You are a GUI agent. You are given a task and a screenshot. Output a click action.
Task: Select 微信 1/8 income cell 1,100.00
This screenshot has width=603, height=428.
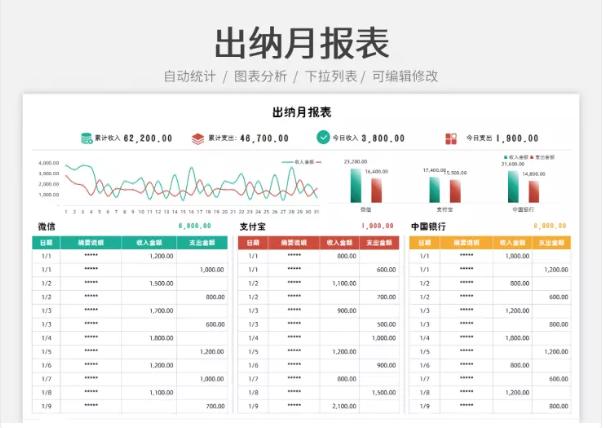[149, 393]
